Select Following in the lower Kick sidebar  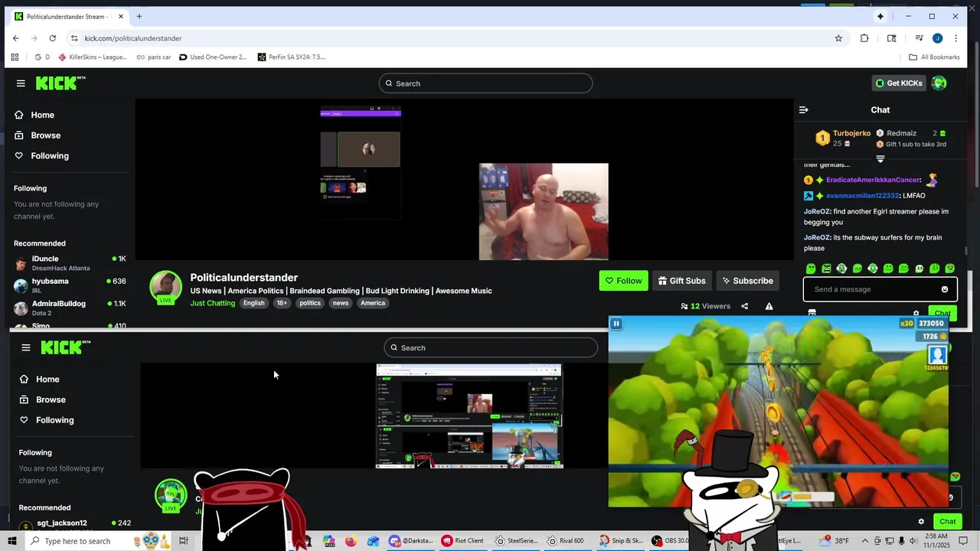55,420
